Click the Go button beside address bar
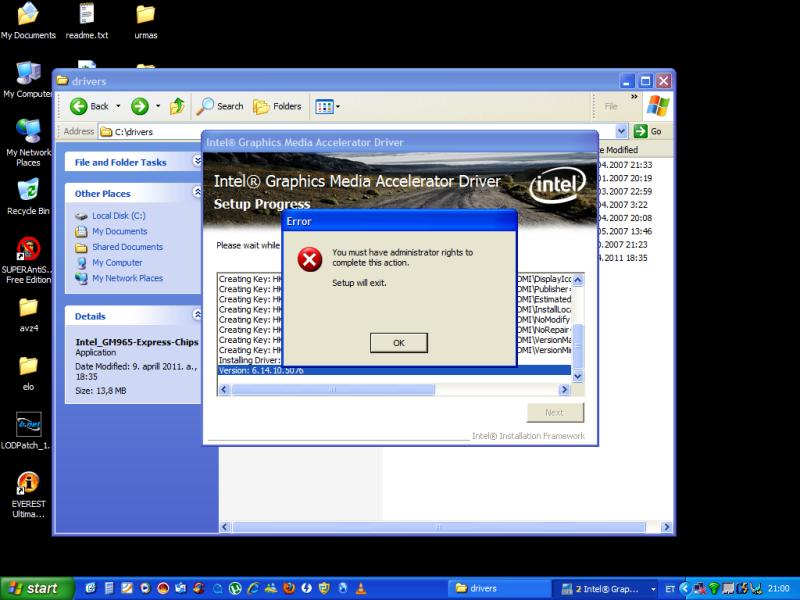Image resolution: width=800 pixels, height=600 pixels. click(648, 132)
